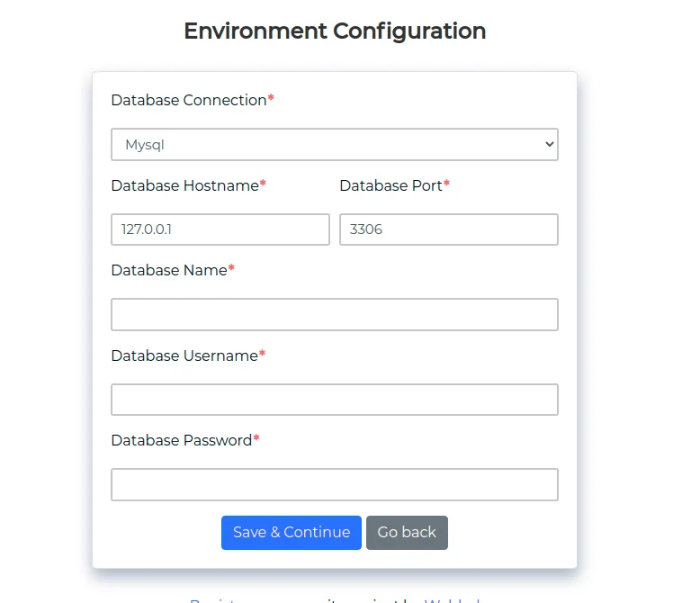Focus the Database Hostname field

(x=220, y=229)
